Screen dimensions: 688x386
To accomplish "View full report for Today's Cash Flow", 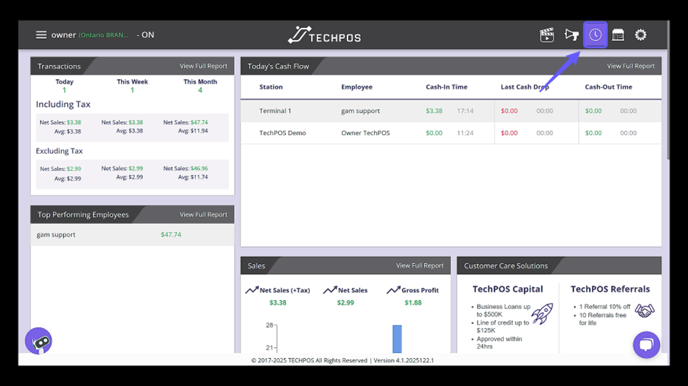I will pyautogui.click(x=631, y=66).
